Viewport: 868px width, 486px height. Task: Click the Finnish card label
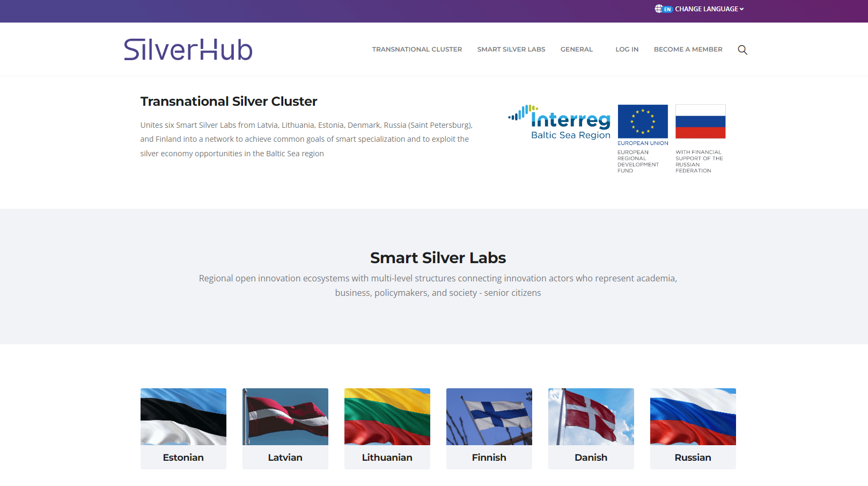[489, 458]
